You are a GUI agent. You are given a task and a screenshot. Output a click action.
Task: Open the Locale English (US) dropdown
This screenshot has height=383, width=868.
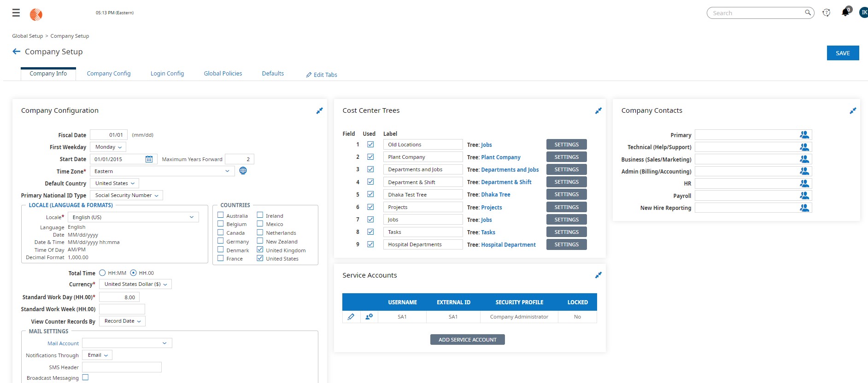pyautogui.click(x=133, y=217)
